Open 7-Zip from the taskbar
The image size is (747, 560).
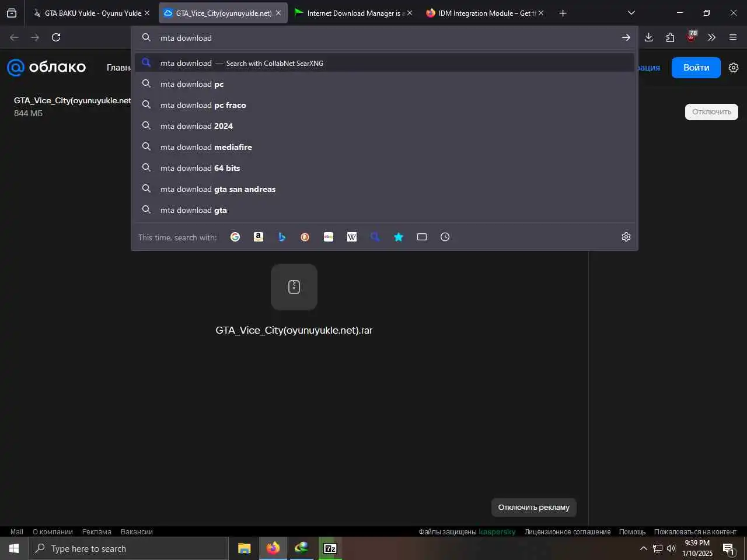click(x=330, y=548)
